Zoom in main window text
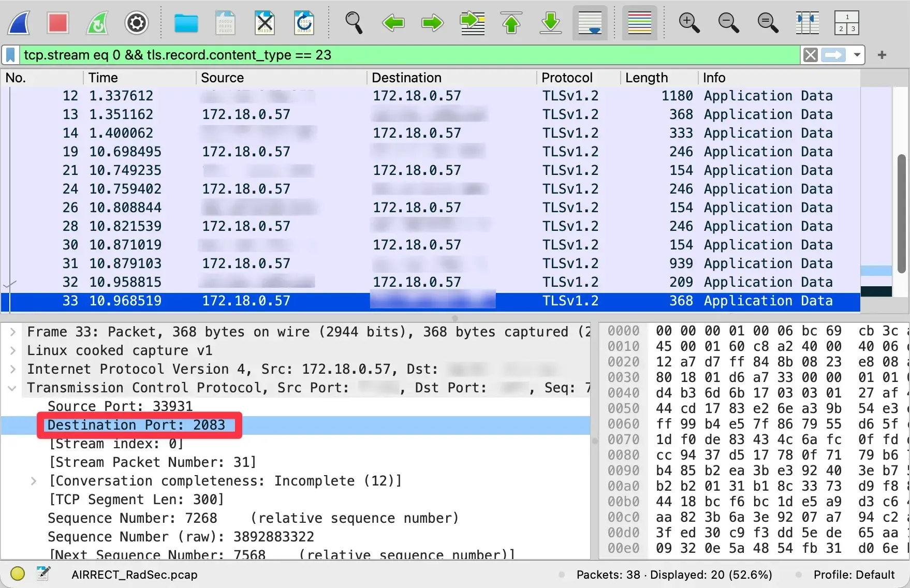 tap(689, 23)
